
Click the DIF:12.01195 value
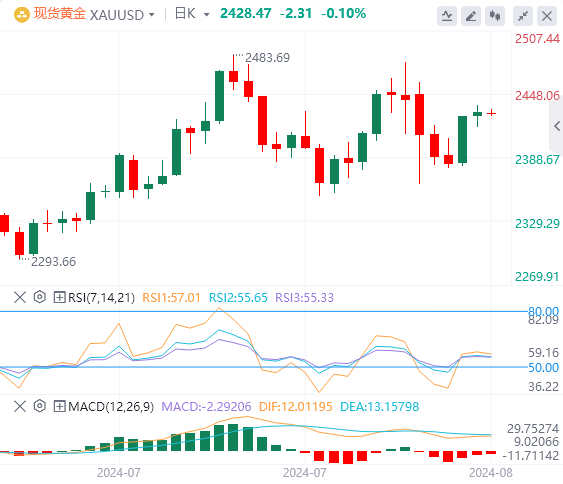click(296, 407)
